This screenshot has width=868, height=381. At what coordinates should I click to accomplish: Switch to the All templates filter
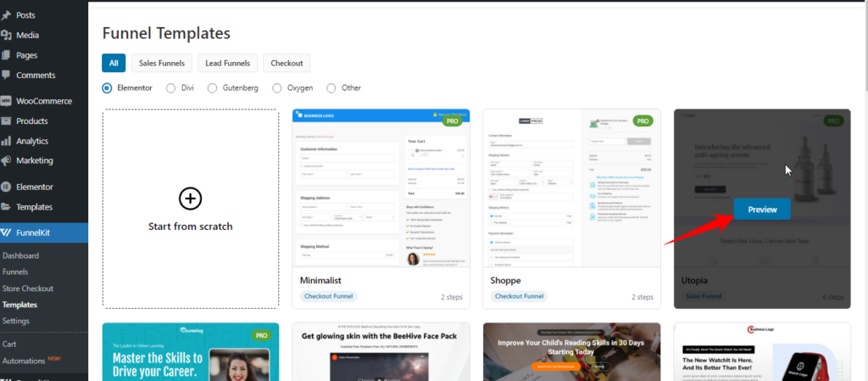(x=114, y=63)
